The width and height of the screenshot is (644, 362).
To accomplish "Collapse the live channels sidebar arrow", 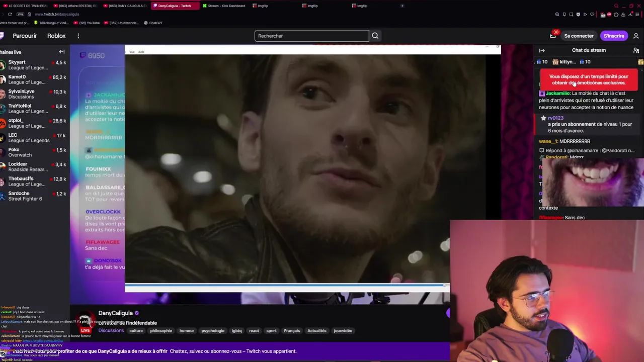I will 62,52.
